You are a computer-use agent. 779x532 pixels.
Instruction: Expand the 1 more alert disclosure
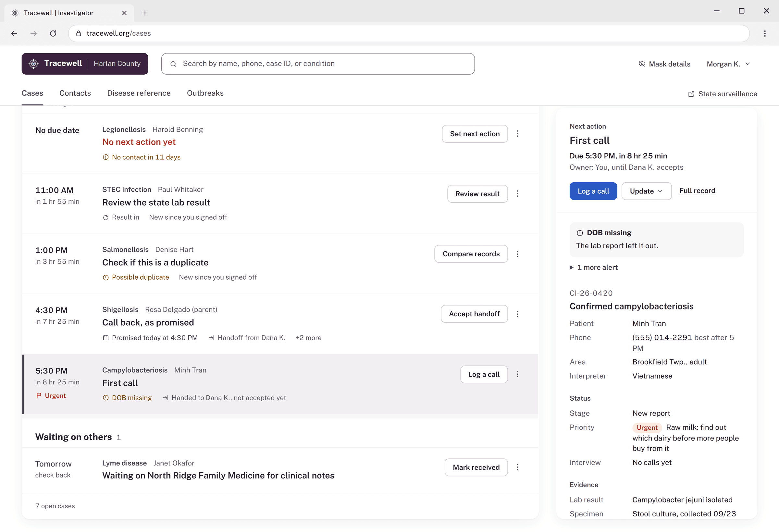click(x=594, y=267)
